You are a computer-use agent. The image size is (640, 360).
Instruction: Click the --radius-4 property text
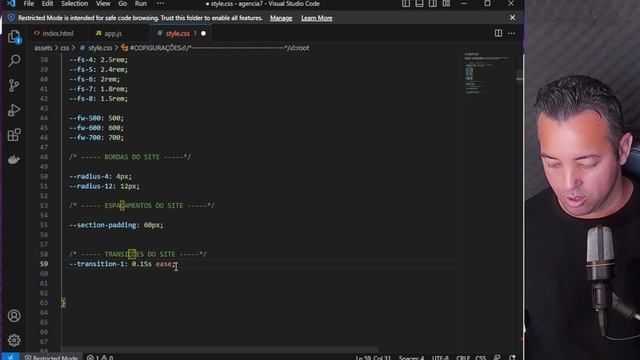[90, 176]
